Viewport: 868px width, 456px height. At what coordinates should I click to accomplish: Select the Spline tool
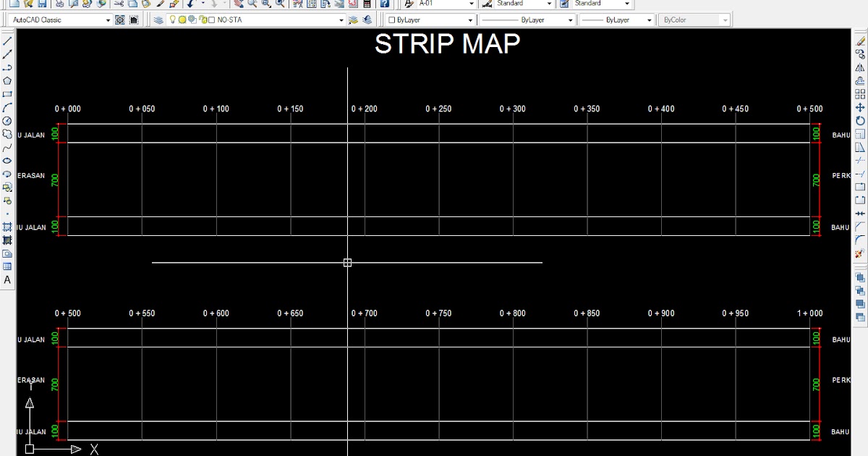(8, 147)
